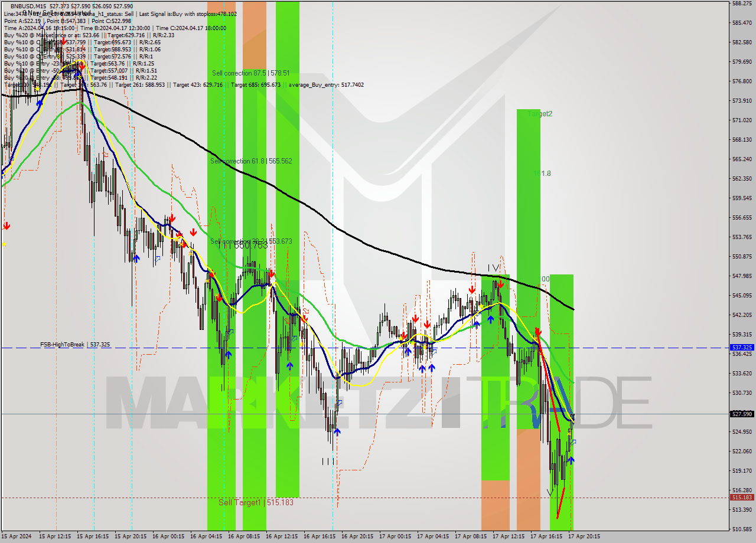Click the 'V' wave label at the final low

pos(550,492)
